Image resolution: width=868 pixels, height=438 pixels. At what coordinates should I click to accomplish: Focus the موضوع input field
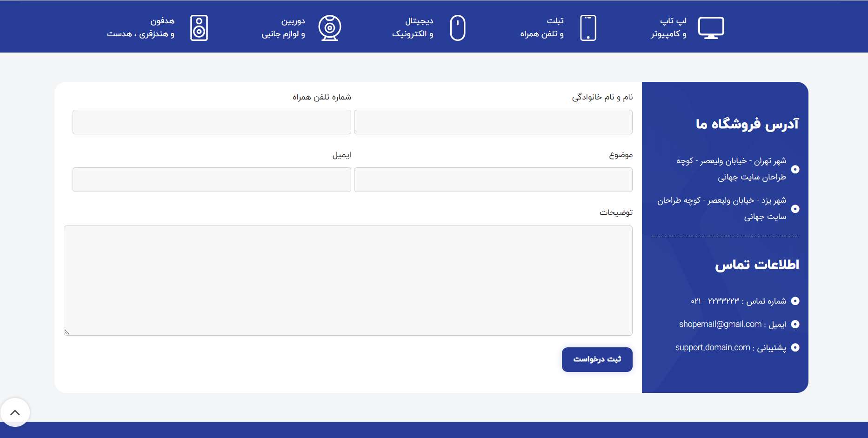pos(493,179)
